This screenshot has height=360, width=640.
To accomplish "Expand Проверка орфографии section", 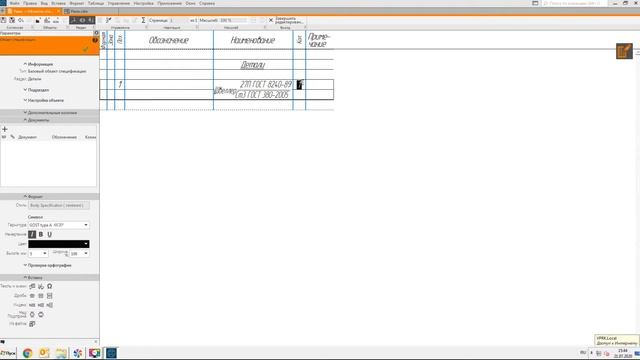I will pos(47,265).
